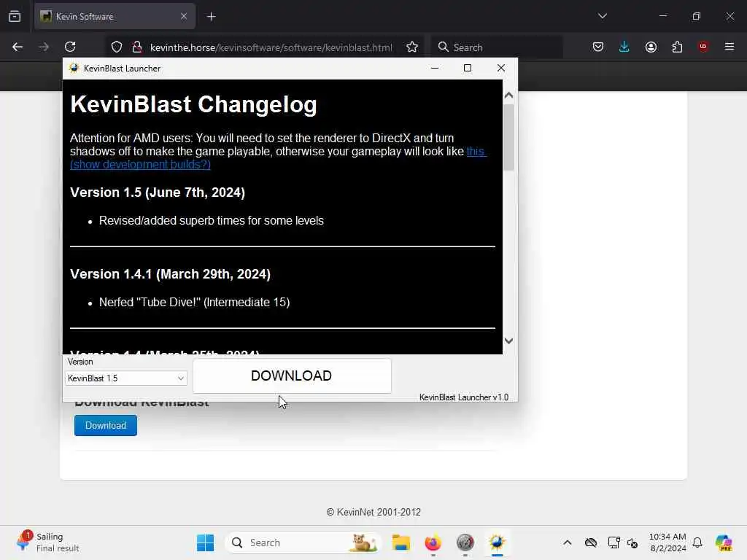Open the Firefox downloads panel
Viewport: 747px width, 560px height.
624,47
